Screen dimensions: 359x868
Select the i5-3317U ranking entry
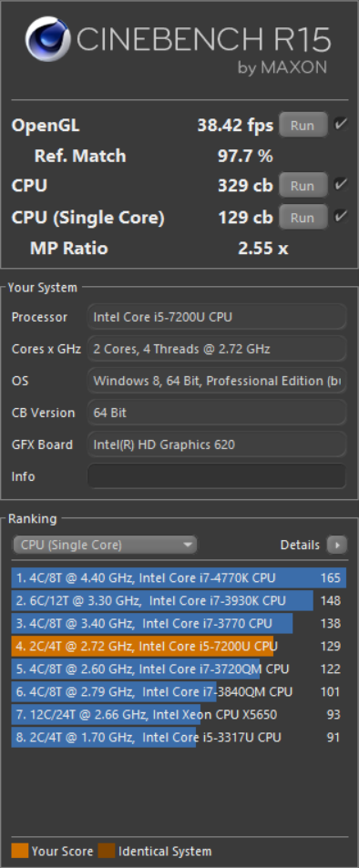click(179, 738)
